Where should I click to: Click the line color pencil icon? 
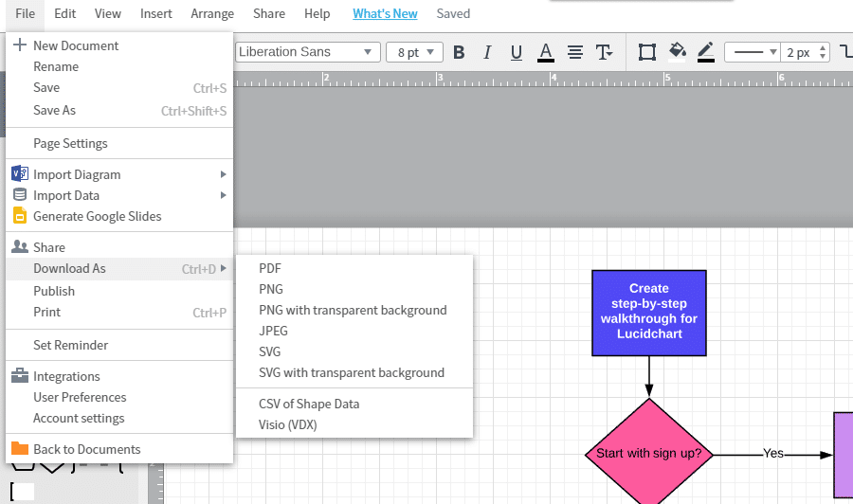(706, 52)
